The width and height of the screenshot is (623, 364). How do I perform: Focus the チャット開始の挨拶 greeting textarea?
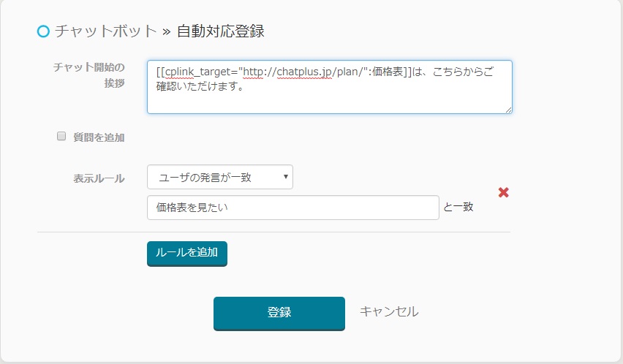[x=329, y=102]
